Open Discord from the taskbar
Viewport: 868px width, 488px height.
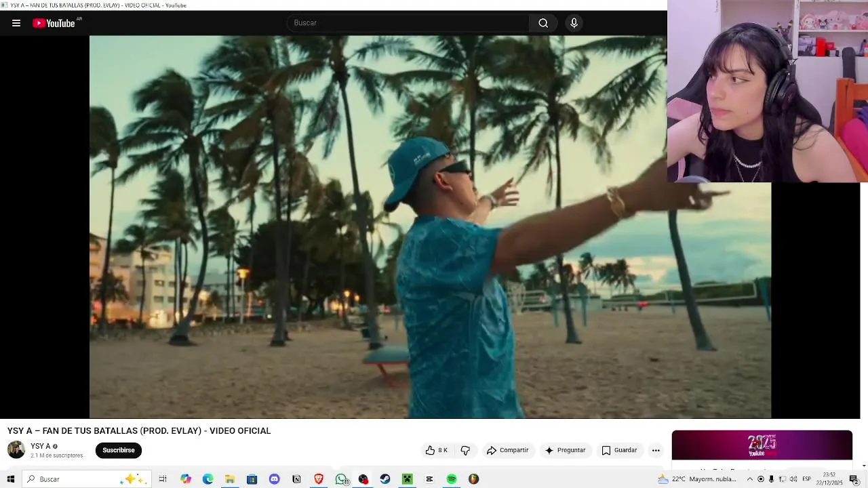pos(275,479)
